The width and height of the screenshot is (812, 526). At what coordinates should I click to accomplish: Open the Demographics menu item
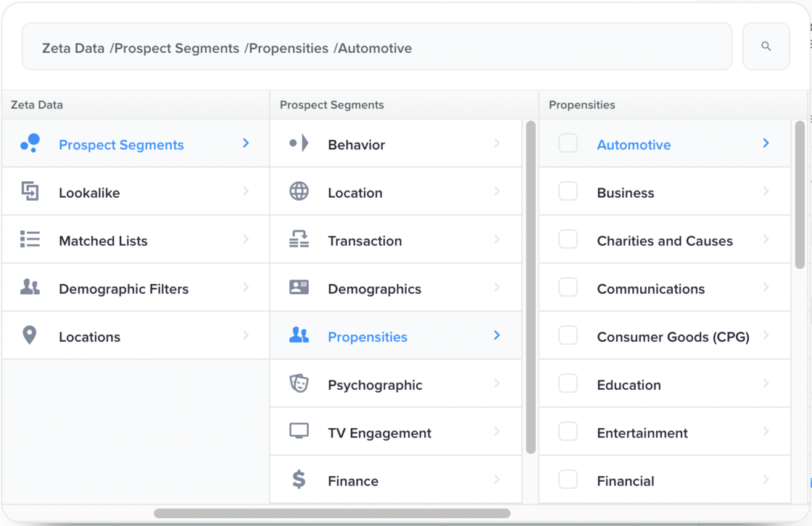tap(374, 289)
